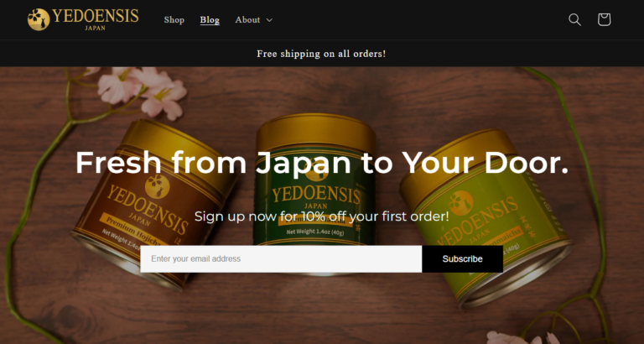Click the gold Yedoensis emblem in header
Viewport: 644px width, 344px height.
39,19
